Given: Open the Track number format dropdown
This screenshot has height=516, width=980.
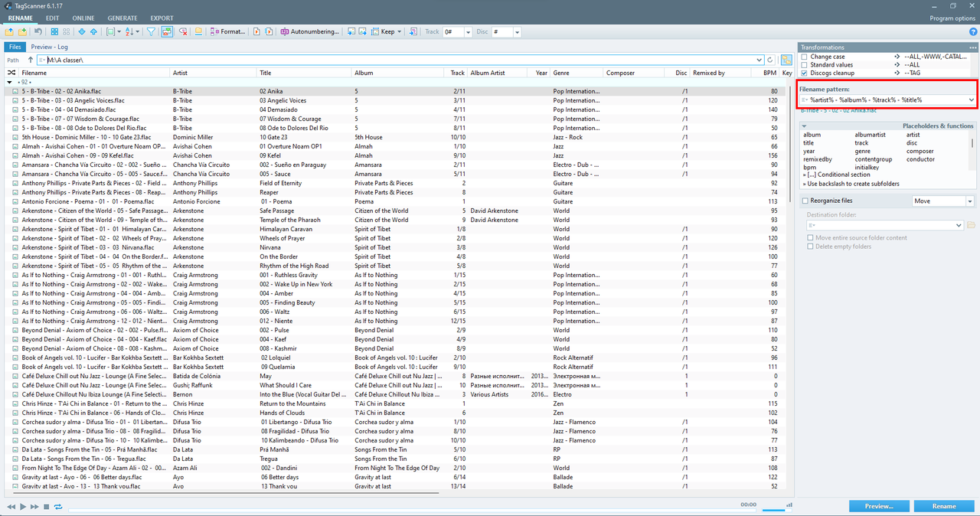Looking at the screenshot, I should coord(469,32).
